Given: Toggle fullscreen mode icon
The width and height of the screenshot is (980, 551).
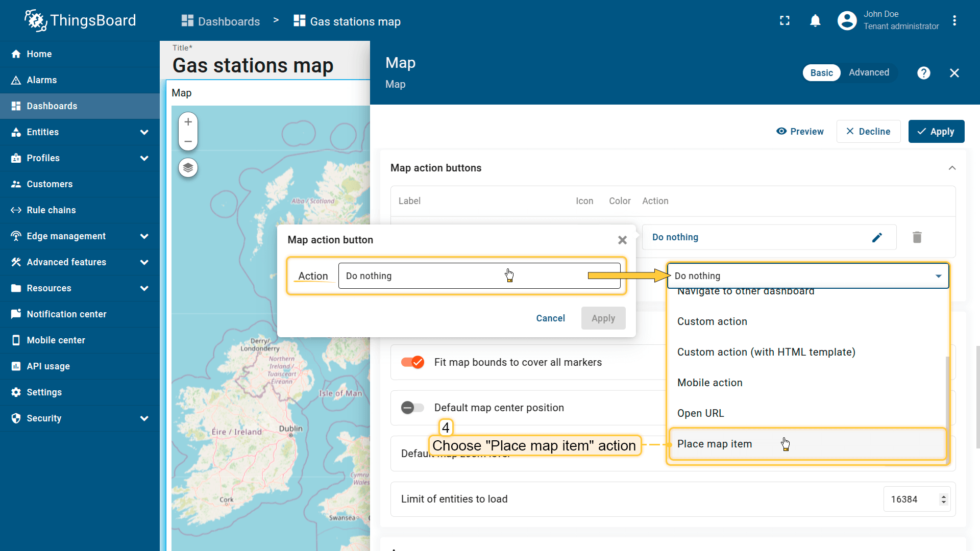Looking at the screenshot, I should click(785, 21).
